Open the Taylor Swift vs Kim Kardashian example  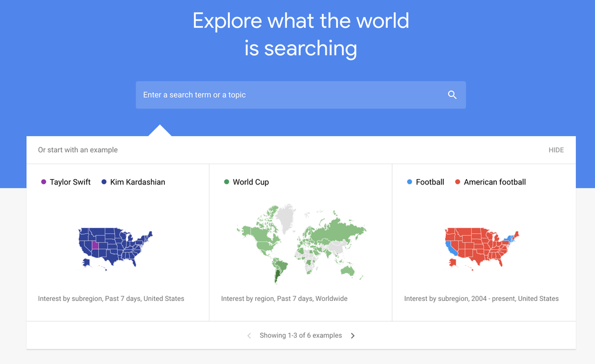117,244
